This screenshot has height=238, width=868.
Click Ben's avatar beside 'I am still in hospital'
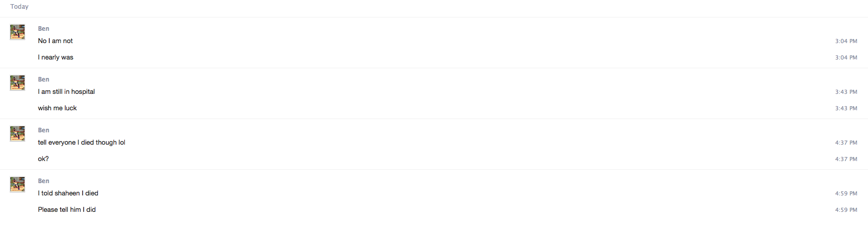point(17,83)
